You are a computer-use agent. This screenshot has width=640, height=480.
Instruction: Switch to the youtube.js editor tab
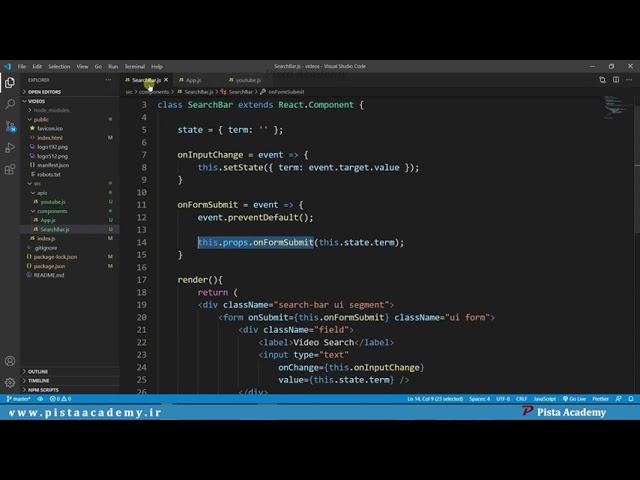[248, 80]
